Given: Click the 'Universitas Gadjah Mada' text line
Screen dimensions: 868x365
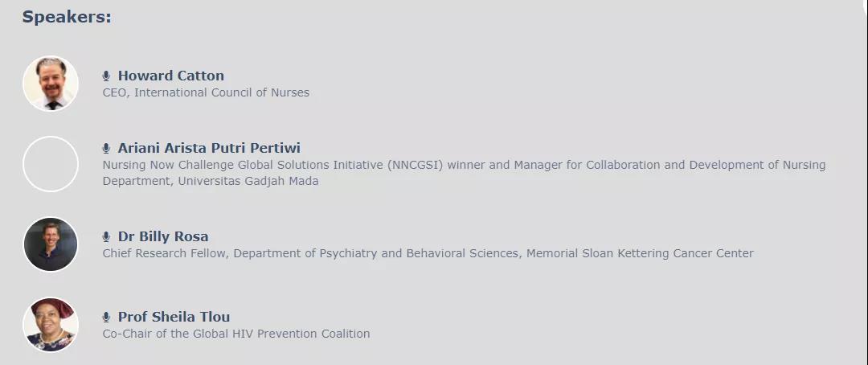Looking at the screenshot, I should point(248,181).
